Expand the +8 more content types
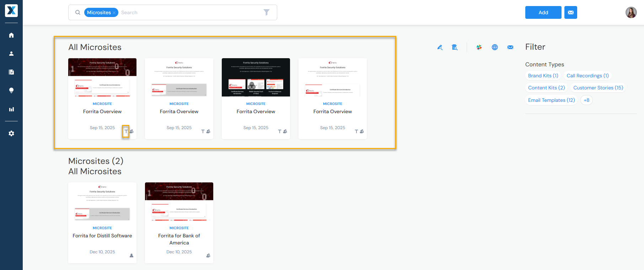644x270 pixels. (586, 100)
